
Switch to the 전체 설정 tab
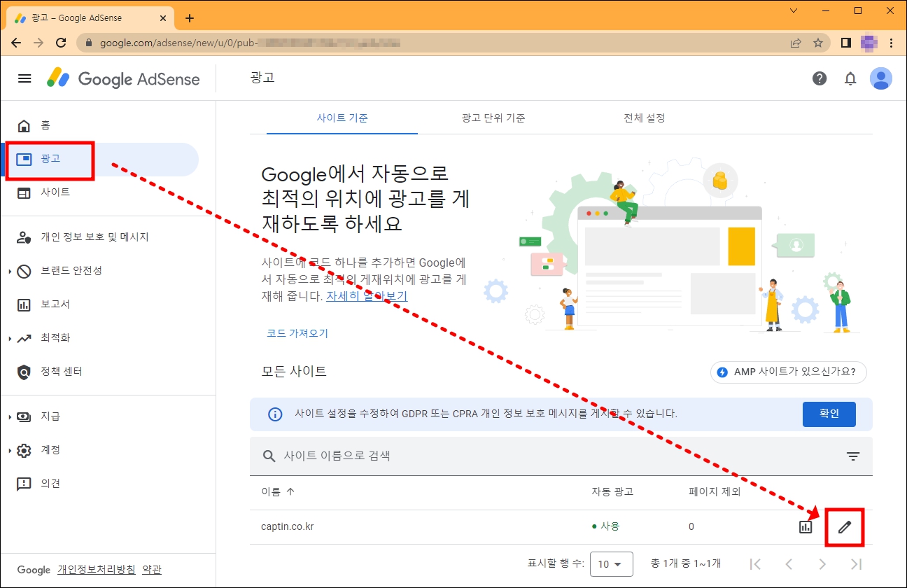[x=645, y=118]
